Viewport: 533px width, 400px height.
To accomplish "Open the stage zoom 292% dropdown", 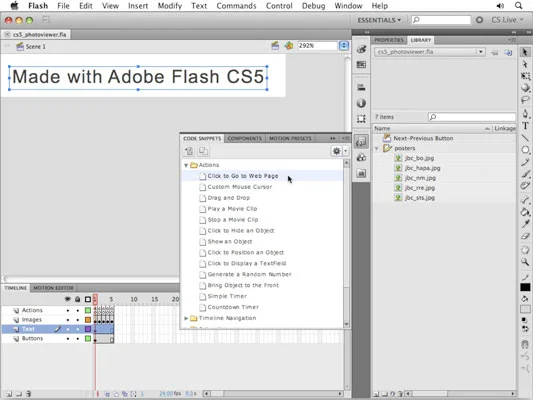I will [x=344, y=46].
